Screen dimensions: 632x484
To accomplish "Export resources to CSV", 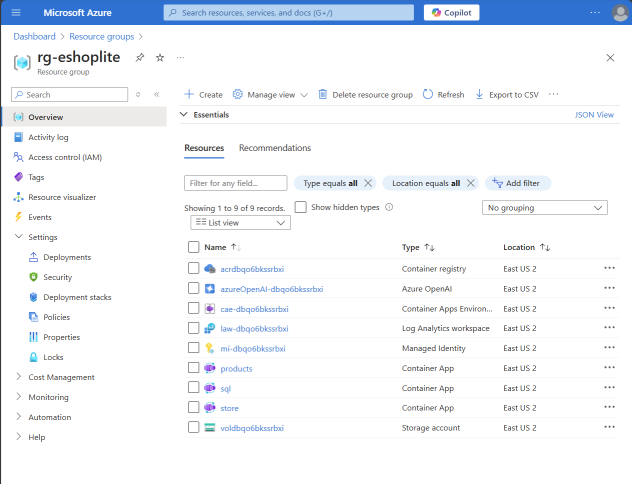I will (507, 94).
